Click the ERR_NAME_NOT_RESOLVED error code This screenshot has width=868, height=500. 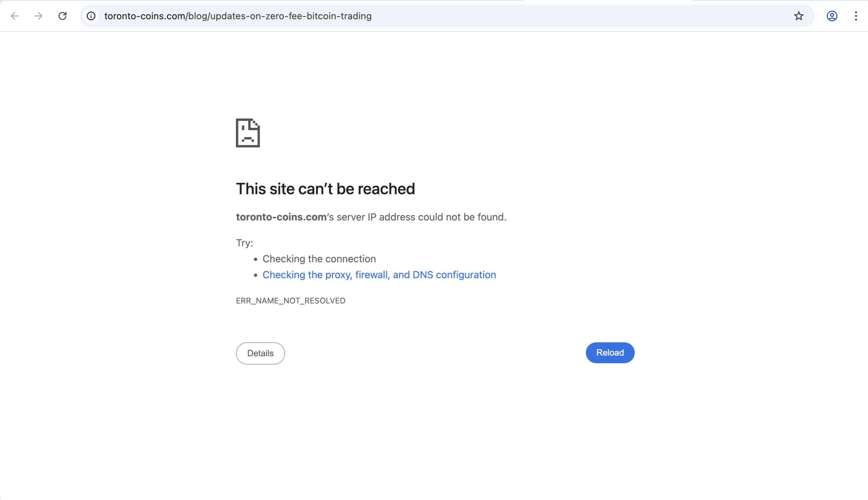[x=290, y=300]
